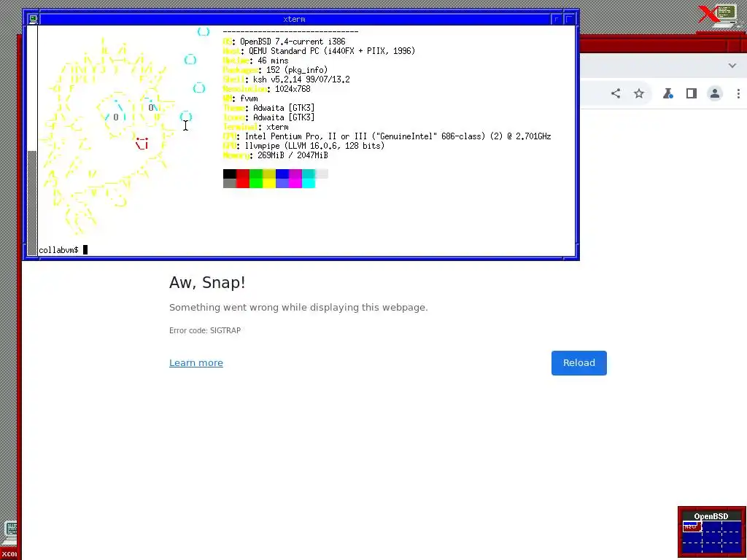Click the black color block in neofetch palette
This screenshot has height=560, width=747.
[x=230, y=174]
